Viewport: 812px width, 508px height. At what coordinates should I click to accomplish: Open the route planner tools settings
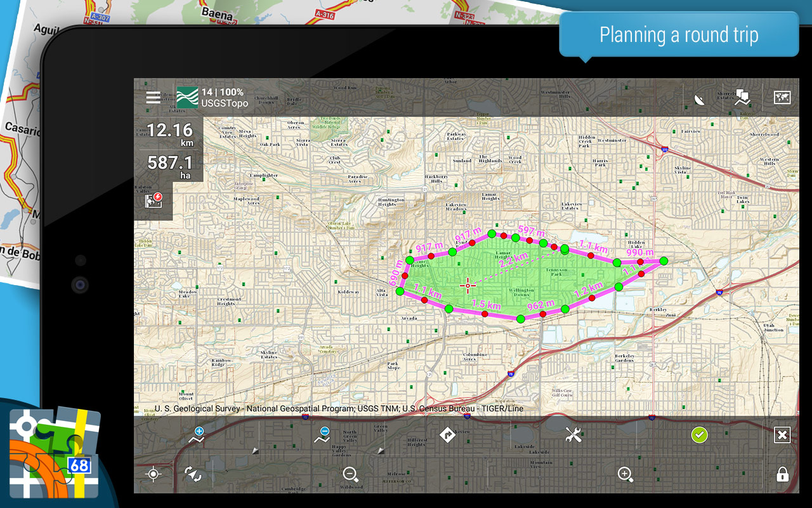point(573,435)
